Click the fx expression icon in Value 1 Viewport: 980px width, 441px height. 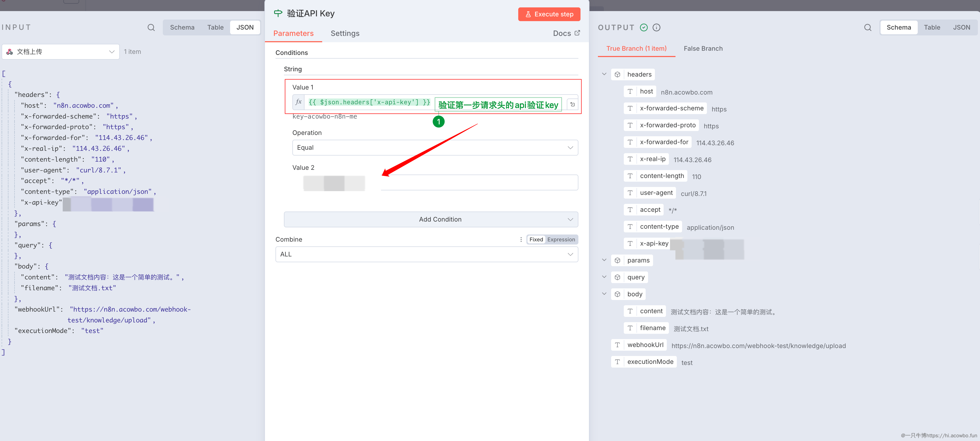299,102
